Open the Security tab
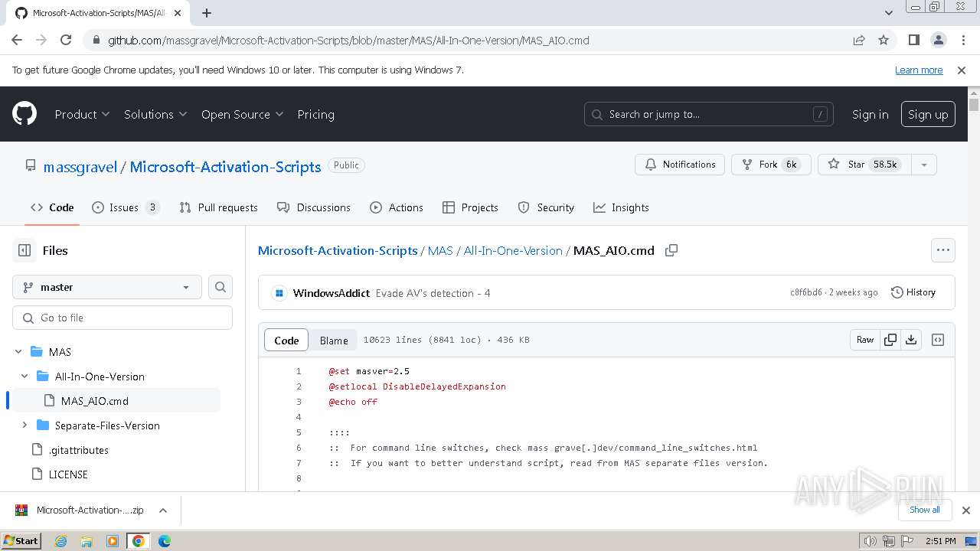The width and height of the screenshot is (980, 551). pos(546,207)
